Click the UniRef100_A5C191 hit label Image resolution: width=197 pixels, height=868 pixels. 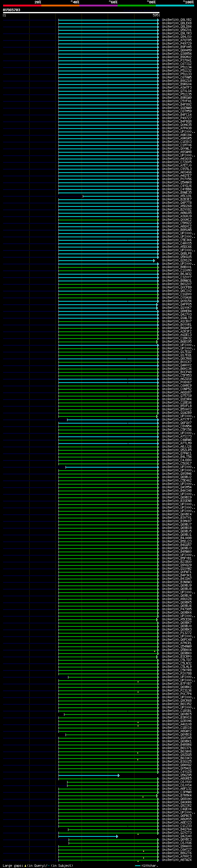pyautogui.click(x=176, y=196)
